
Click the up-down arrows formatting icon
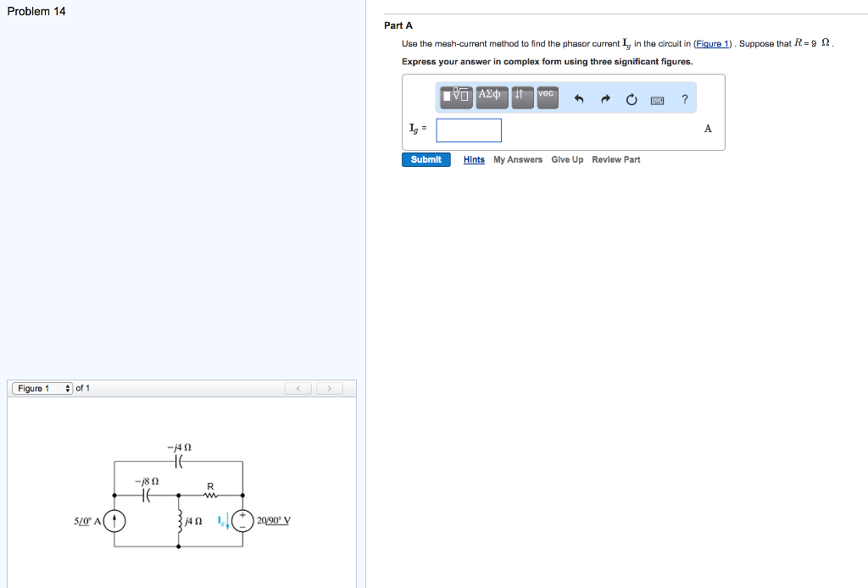[x=523, y=97]
